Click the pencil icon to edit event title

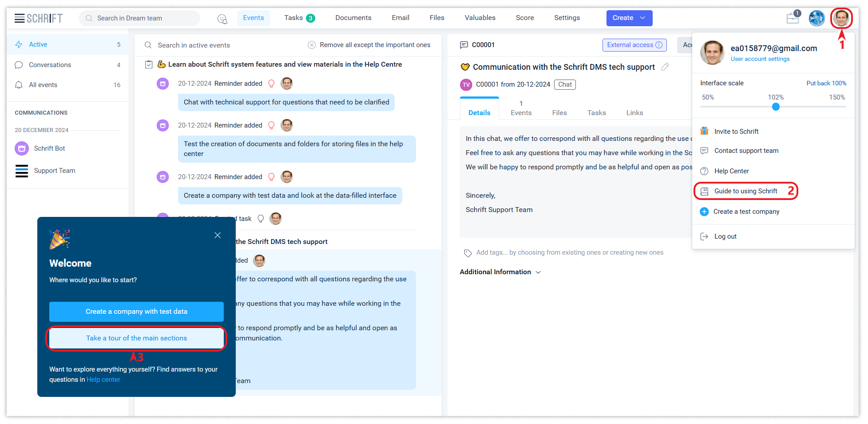click(665, 67)
